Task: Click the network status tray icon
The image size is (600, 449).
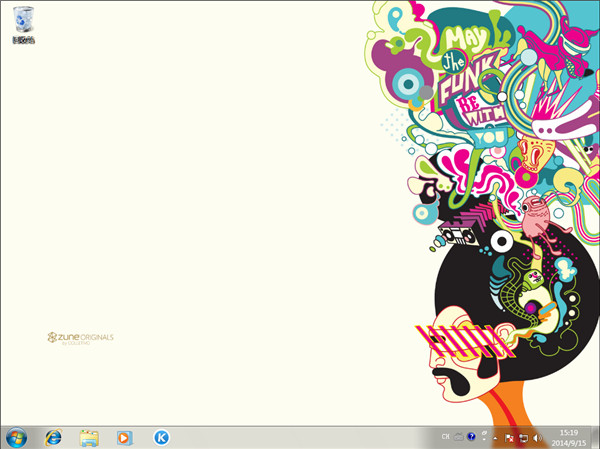Action: click(x=522, y=437)
